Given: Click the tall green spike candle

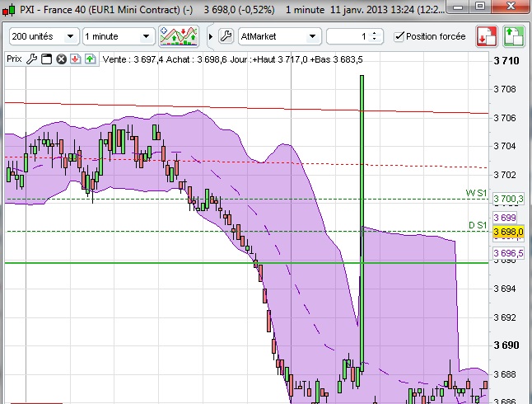Looking at the screenshot, I should [x=362, y=223].
